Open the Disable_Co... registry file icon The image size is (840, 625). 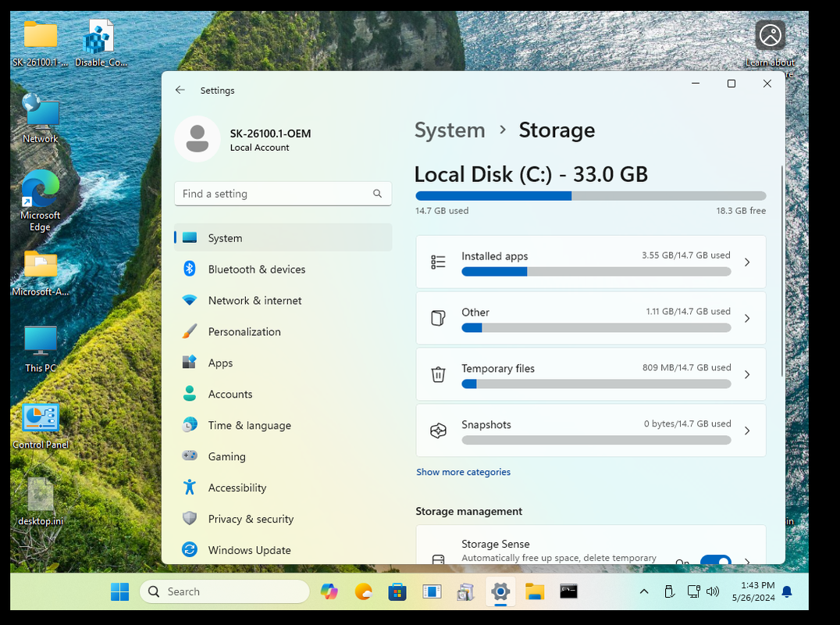(x=101, y=43)
